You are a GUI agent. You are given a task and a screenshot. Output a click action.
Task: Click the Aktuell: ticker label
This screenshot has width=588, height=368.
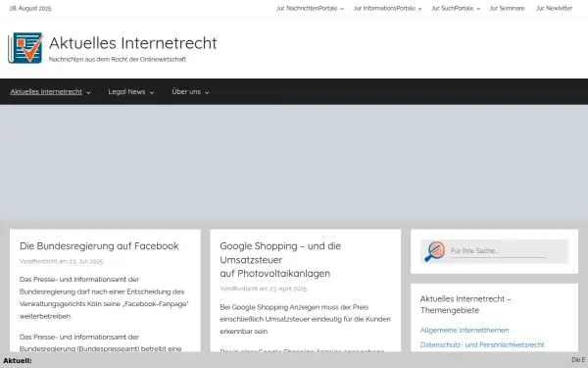pyautogui.click(x=18, y=361)
